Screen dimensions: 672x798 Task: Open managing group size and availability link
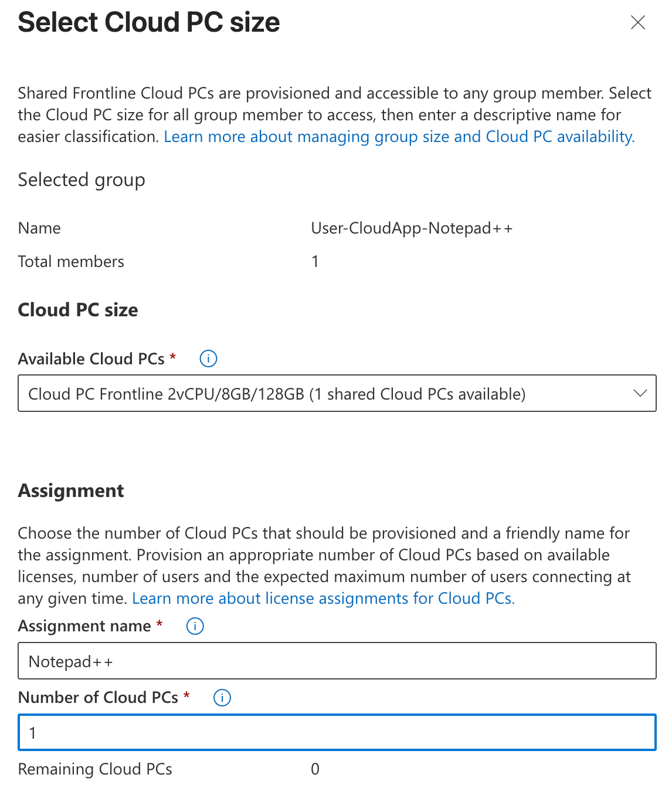pos(399,137)
